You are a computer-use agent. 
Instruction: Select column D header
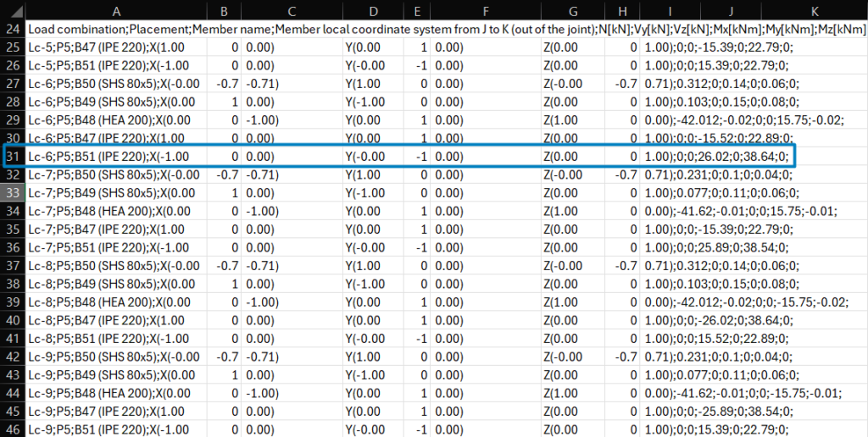[374, 11]
